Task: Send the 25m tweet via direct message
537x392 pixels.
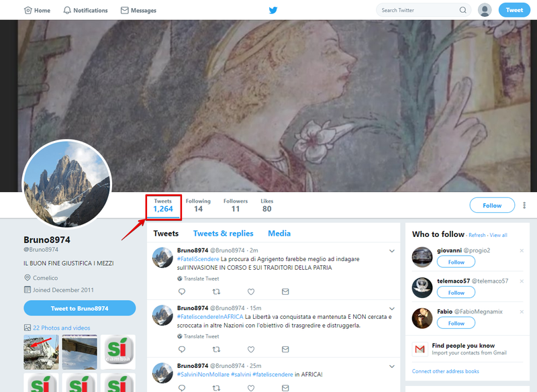Action: tap(285, 388)
